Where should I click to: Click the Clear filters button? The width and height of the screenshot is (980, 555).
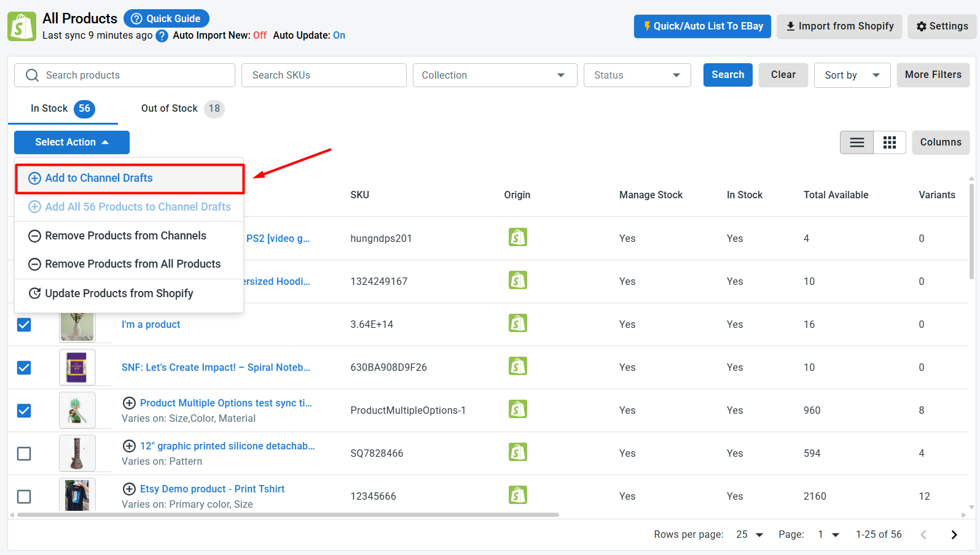[783, 75]
